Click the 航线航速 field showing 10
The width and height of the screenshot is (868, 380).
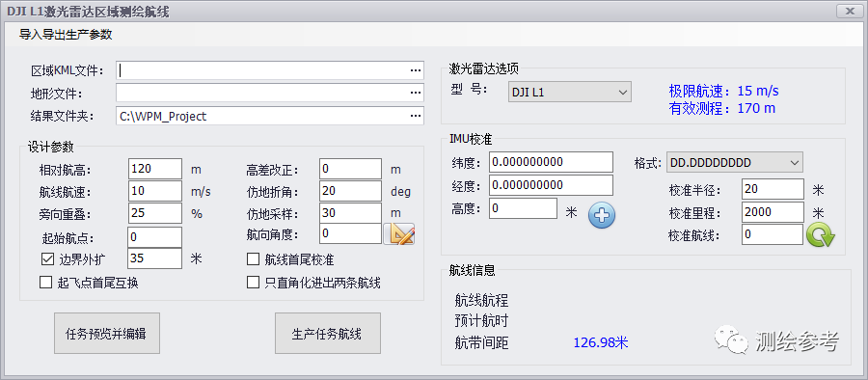point(155,191)
